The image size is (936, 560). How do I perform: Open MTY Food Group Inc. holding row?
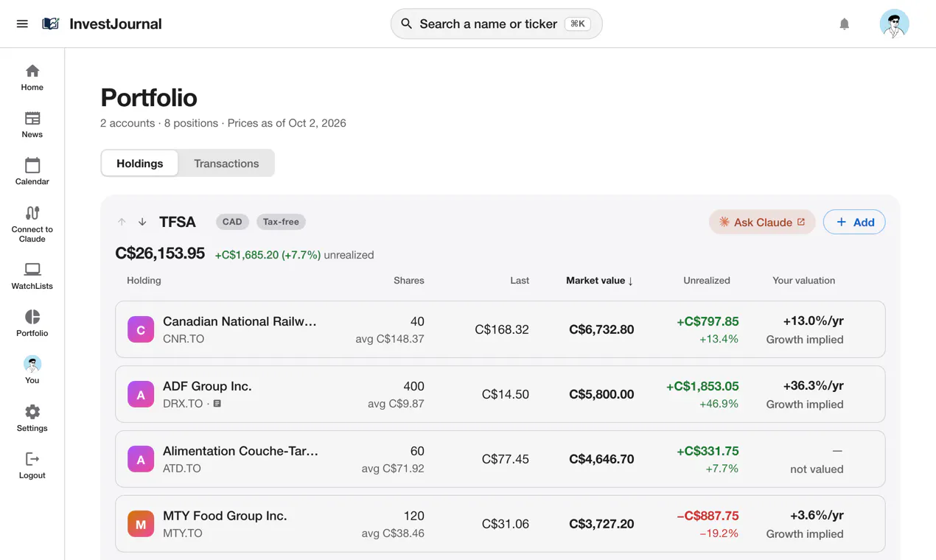pyautogui.click(x=500, y=524)
